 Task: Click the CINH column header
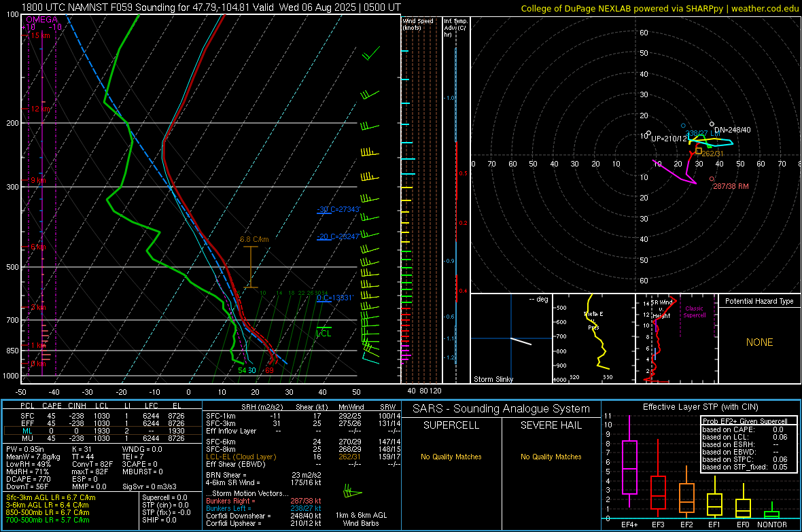click(x=77, y=406)
